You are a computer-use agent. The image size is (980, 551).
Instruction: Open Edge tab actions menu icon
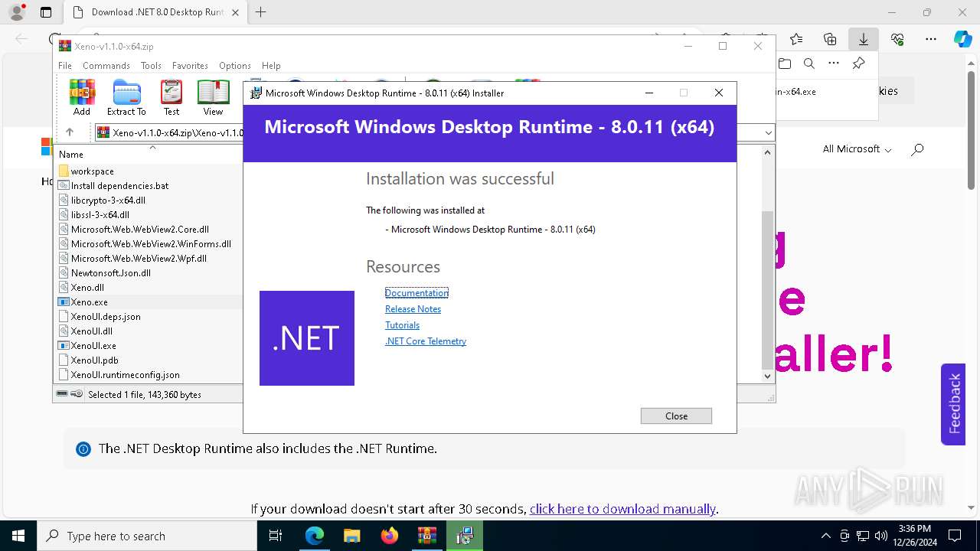[x=46, y=12]
